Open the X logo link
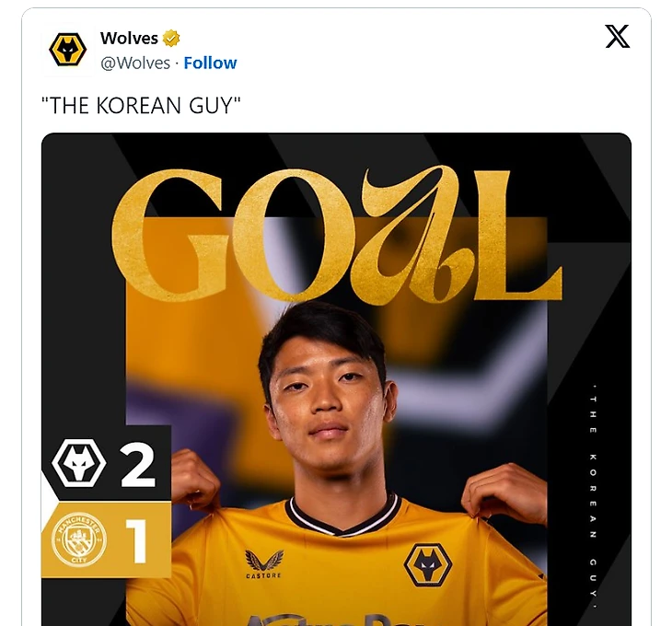672x626 pixels. [x=617, y=37]
